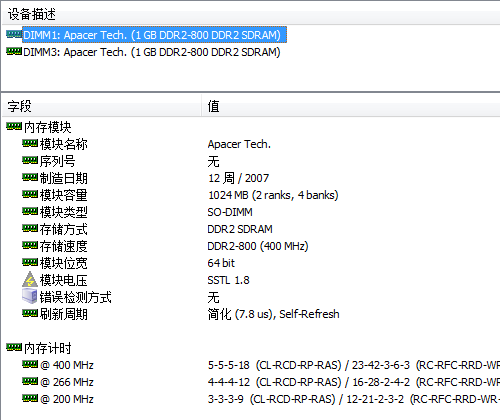Select the 模块容量 field

pos(64,195)
